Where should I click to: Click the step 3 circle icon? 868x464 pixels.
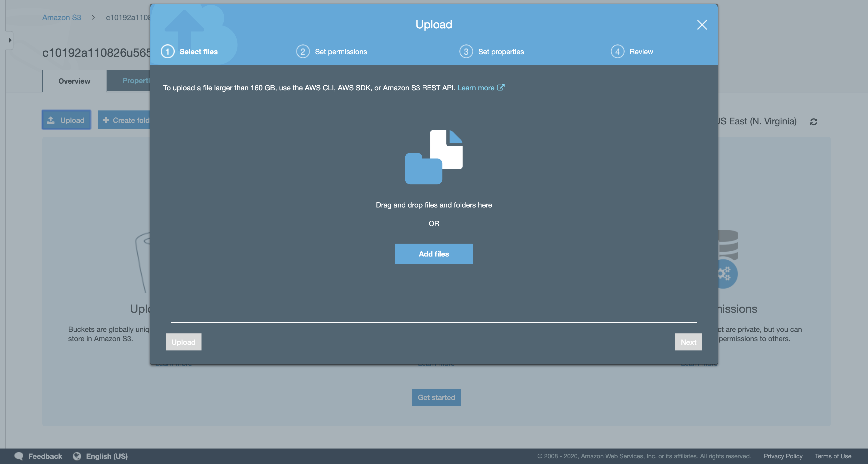pyautogui.click(x=466, y=52)
